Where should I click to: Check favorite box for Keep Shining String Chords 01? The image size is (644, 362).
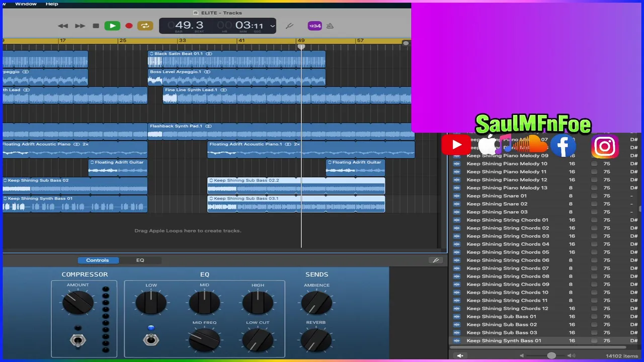594,220
